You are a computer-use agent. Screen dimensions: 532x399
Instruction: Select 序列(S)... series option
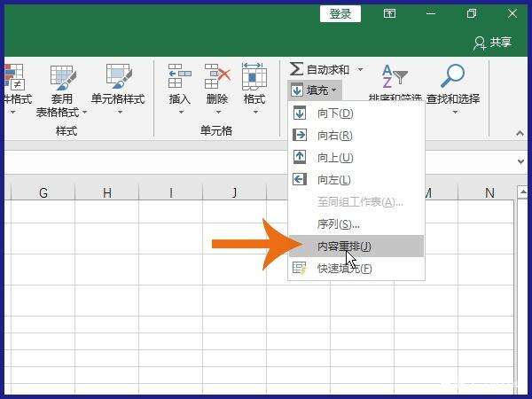click(x=356, y=224)
